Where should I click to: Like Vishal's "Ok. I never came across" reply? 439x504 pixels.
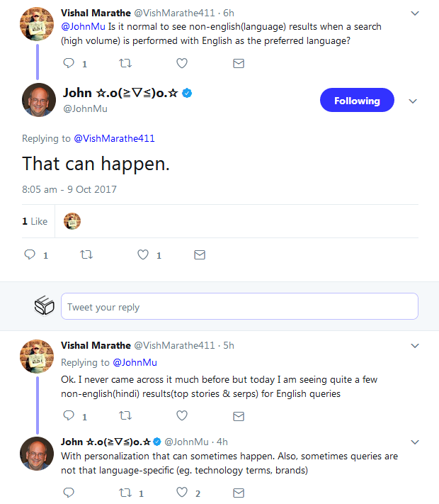click(x=182, y=416)
